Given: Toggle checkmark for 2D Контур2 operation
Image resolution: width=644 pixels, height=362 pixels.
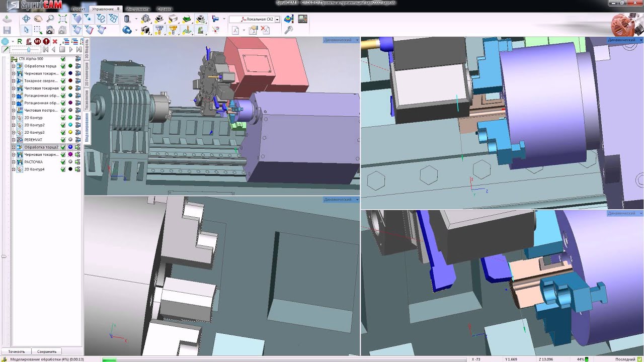Looking at the screenshot, I should pos(63,125).
